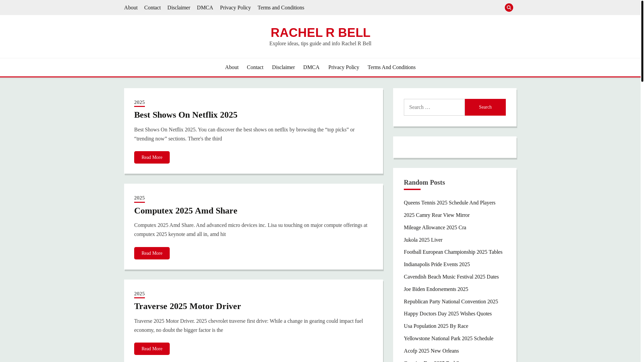Screen dimensions: 644x362
Task: Click the page vertical scrollbar thumb
Action: [642, 41]
